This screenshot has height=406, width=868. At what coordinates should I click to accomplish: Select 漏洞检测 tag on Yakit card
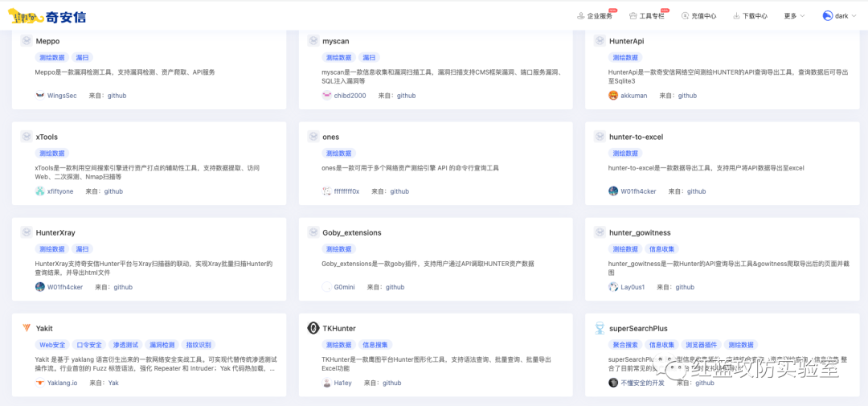(x=162, y=345)
